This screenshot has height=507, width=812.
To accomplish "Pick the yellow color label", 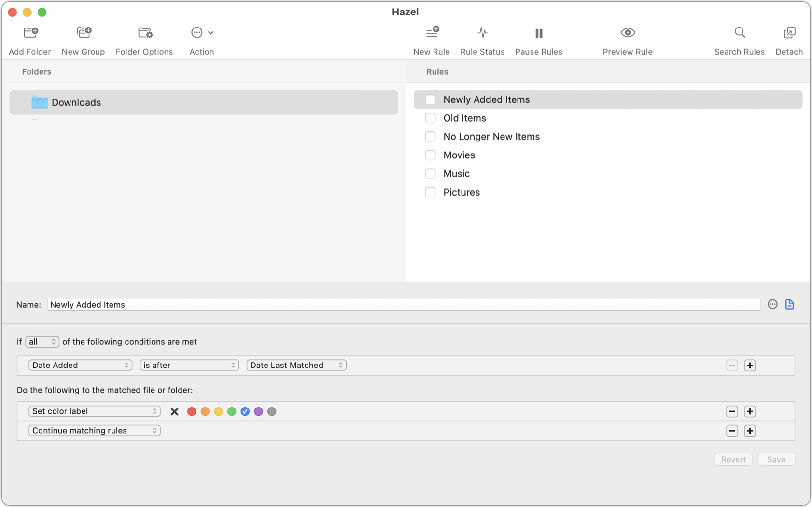I will (x=218, y=411).
